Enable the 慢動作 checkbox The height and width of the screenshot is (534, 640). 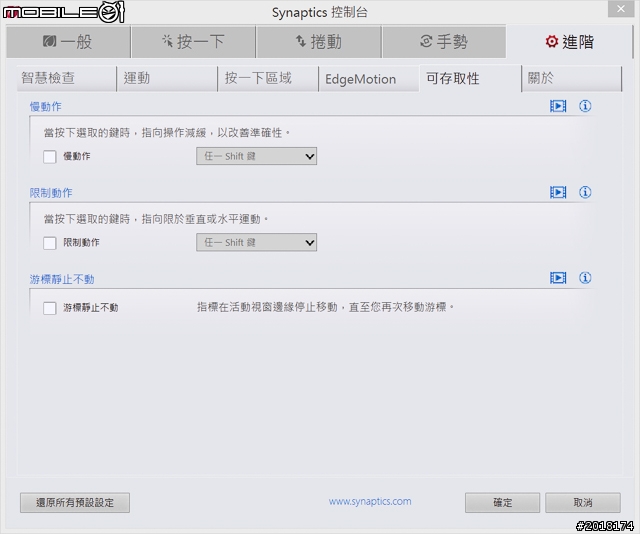coord(50,157)
